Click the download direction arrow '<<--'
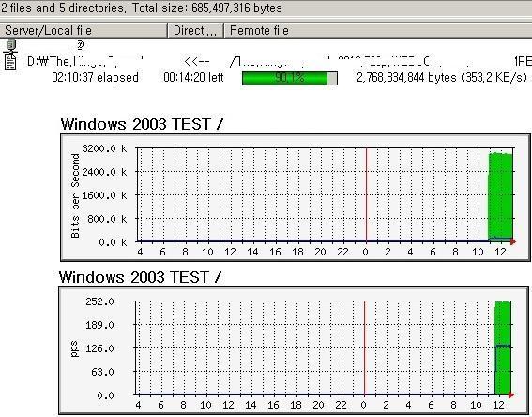532x417 pixels. click(x=197, y=62)
